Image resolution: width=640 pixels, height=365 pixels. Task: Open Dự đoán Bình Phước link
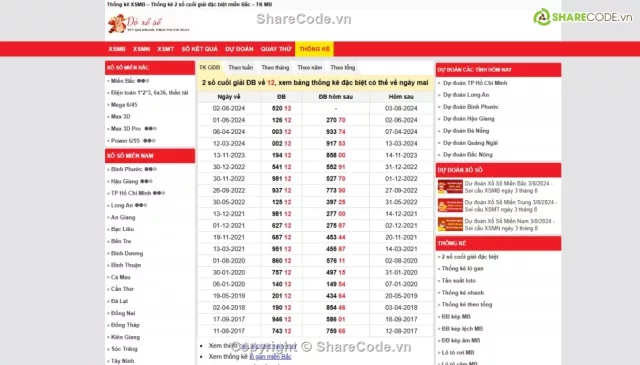471,107
